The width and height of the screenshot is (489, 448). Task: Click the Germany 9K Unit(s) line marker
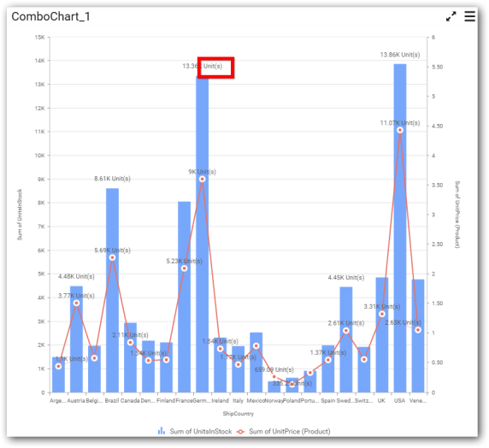click(x=202, y=179)
